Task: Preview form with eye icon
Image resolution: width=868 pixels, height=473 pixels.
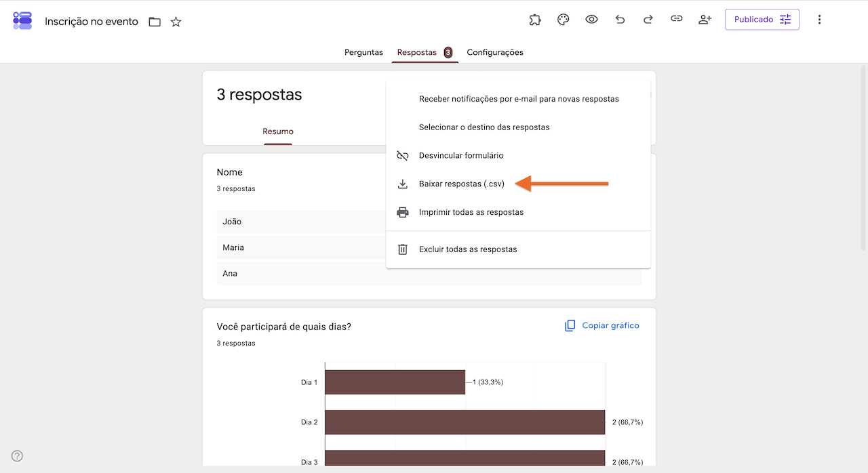Action: point(591,20)
